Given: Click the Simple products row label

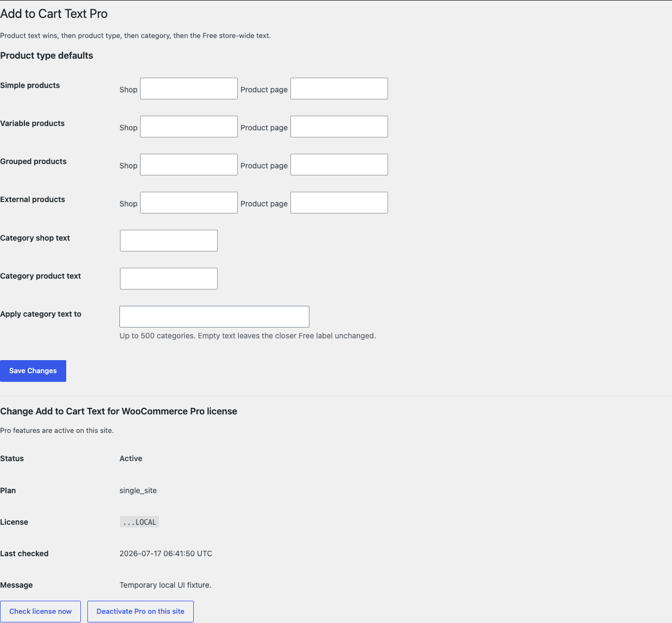Looking at the screenshot, I should click(30, 85).
